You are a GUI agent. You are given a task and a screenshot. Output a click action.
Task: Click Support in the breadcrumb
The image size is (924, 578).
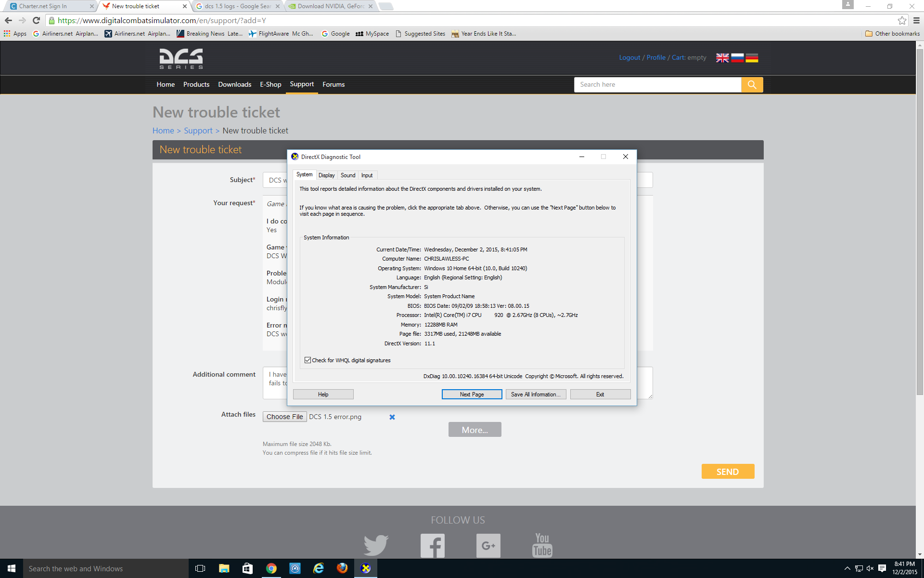[x=198, y=131]
